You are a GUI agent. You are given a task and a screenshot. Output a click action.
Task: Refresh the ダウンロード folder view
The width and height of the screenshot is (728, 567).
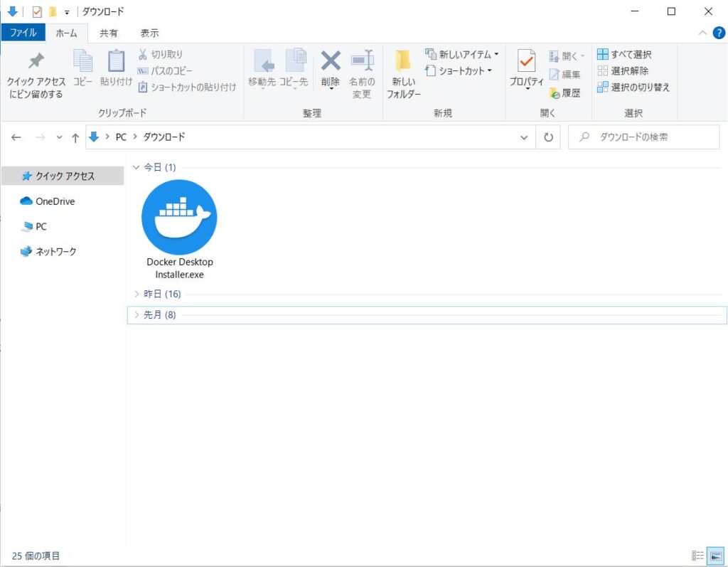pyautogui.click(x=548, y=137)
